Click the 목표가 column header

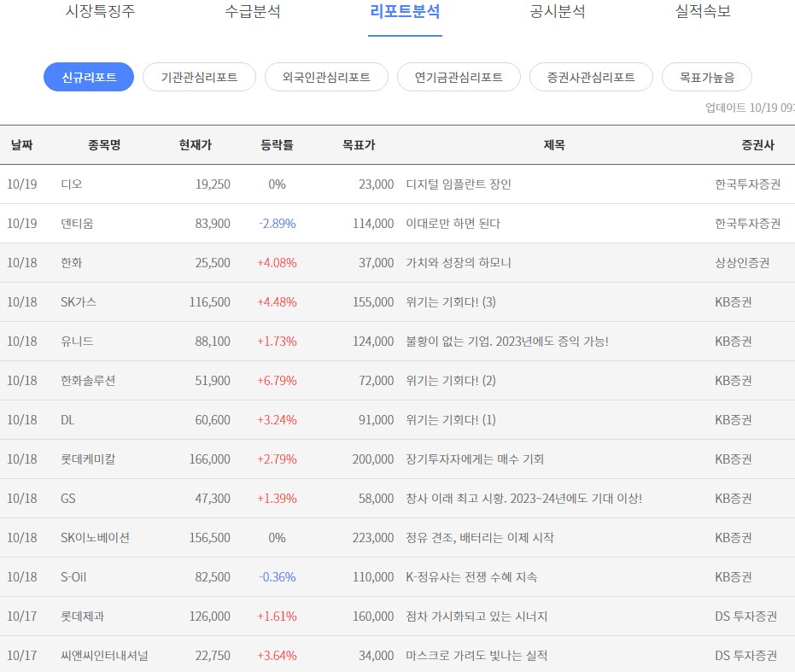[359, 145]
